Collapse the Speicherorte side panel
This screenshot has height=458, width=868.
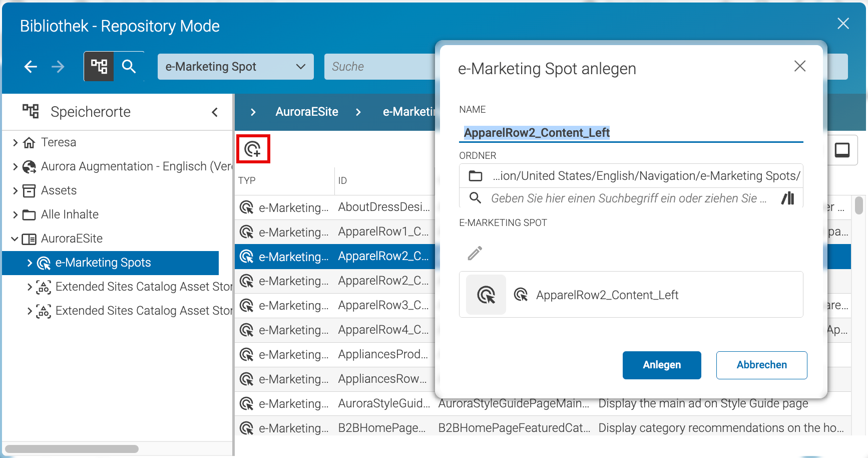tap(215, 112)
